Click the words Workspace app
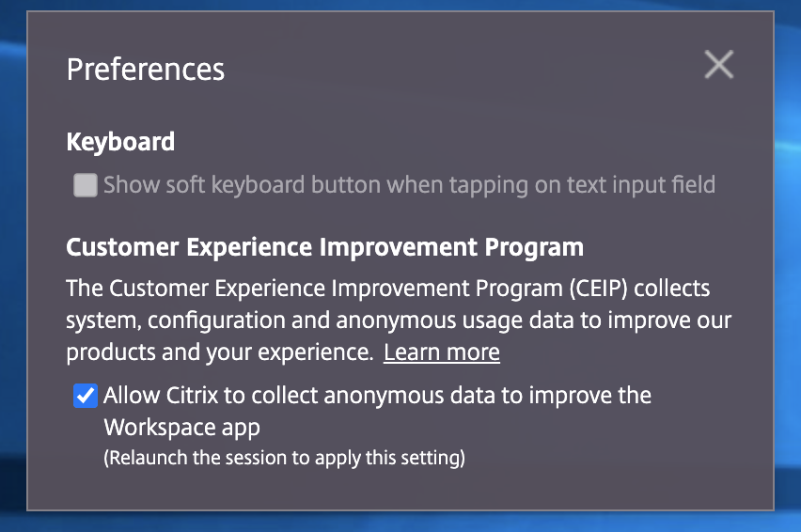This screenshot has width=801, height=532. (x=181, y=427)
